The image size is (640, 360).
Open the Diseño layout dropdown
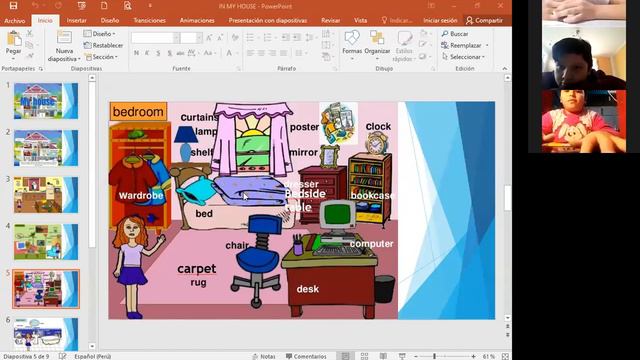100,33
